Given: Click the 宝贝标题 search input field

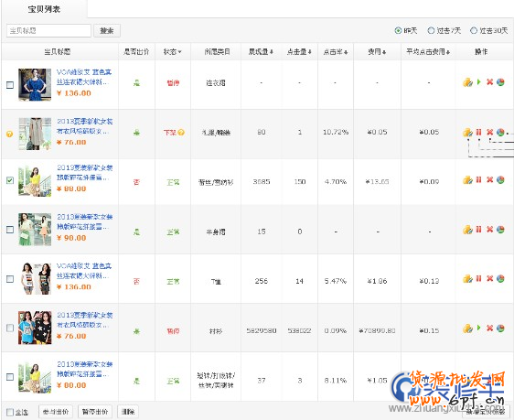Looking at the screenshot, I should (48, 30).
